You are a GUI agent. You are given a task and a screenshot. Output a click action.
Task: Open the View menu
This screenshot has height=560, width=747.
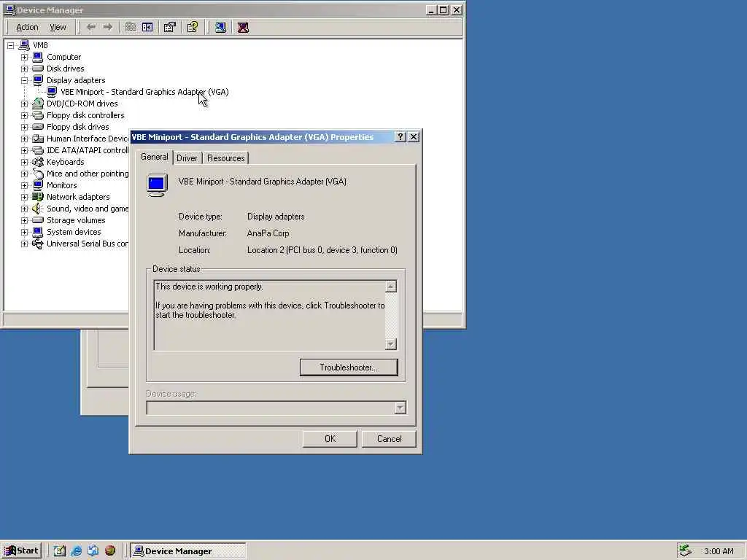(x=58, y=27)
